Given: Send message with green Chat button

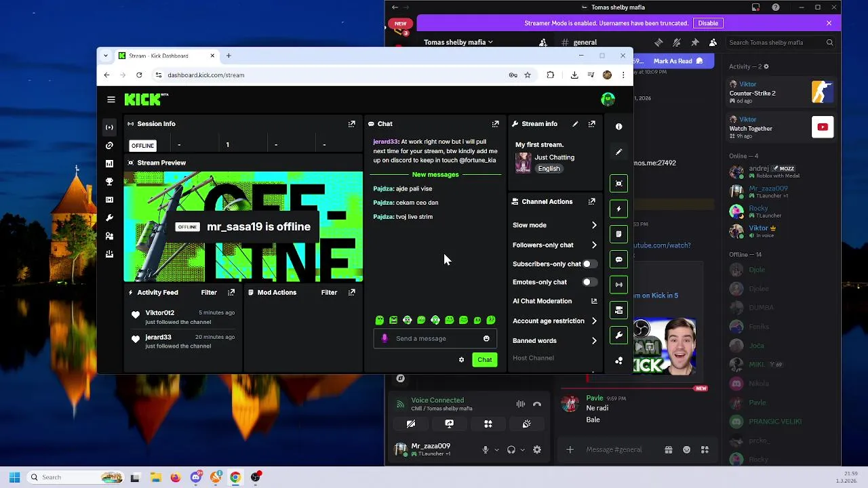Looking at the screenshot, I should coord(484,360).
